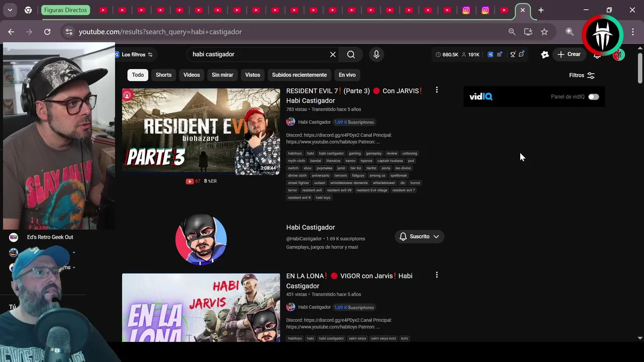The image size is (644, 362).
Task: Open the Filtros search filters button
Action: tap(582, 75)
